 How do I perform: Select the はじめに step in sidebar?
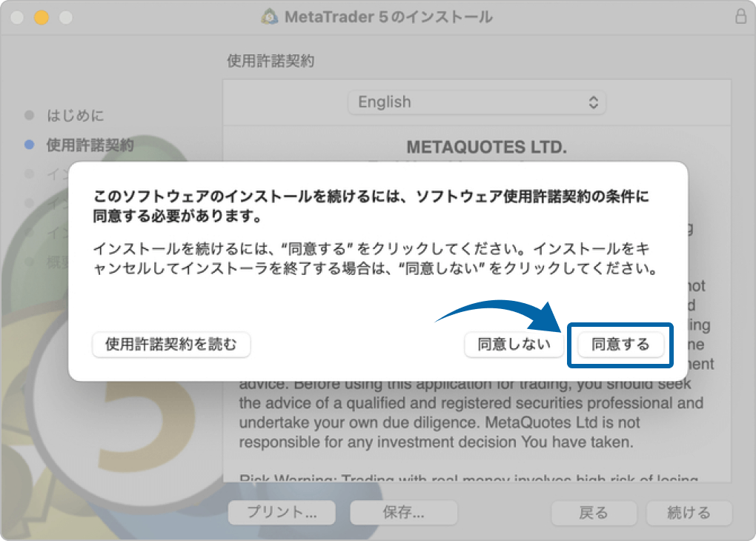(x=75, y=115)
